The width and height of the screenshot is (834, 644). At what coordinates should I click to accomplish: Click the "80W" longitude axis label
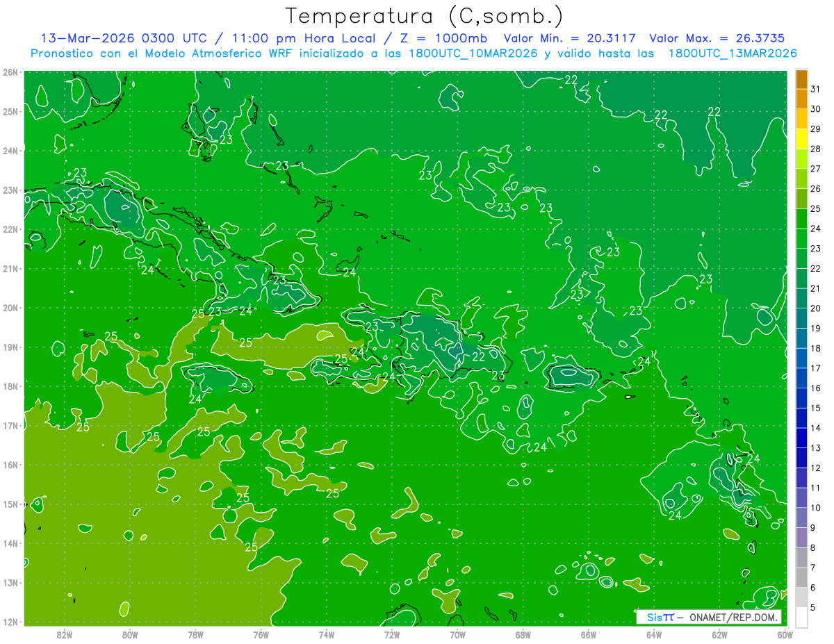(130, 634)
